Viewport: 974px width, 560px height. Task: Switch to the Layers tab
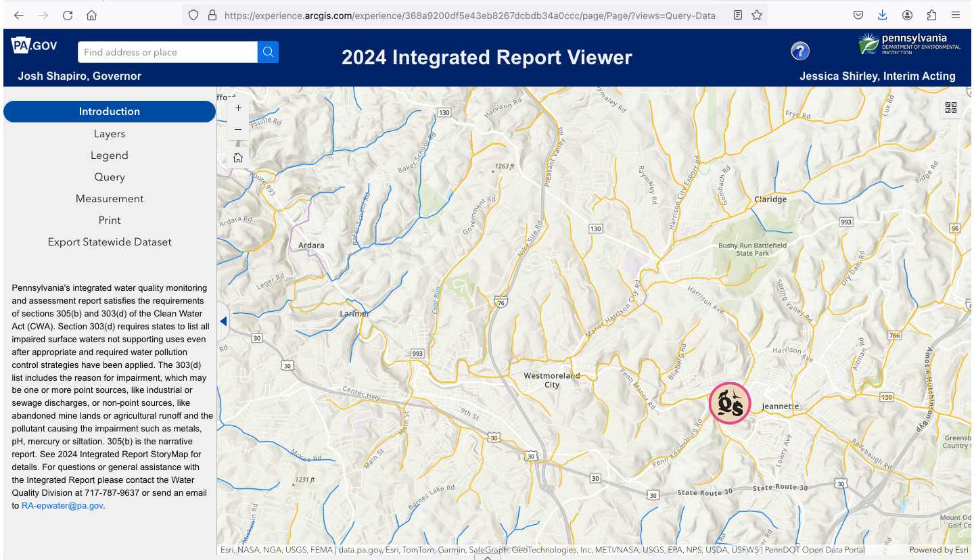[110, 134]
